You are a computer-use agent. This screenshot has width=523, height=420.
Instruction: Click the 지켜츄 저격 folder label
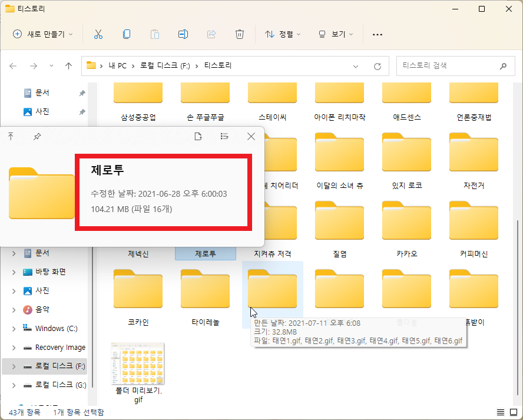273,254
